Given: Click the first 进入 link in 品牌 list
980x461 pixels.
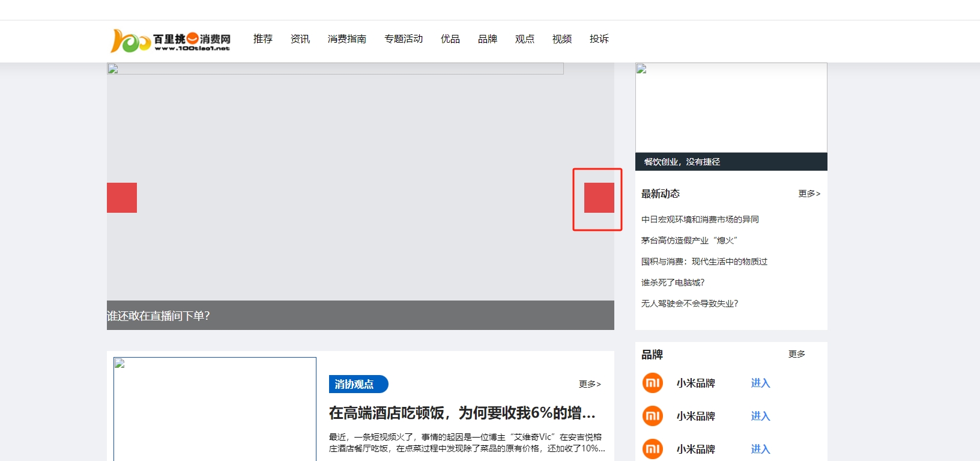Looking at the screenshot, I should pos(761,383).
